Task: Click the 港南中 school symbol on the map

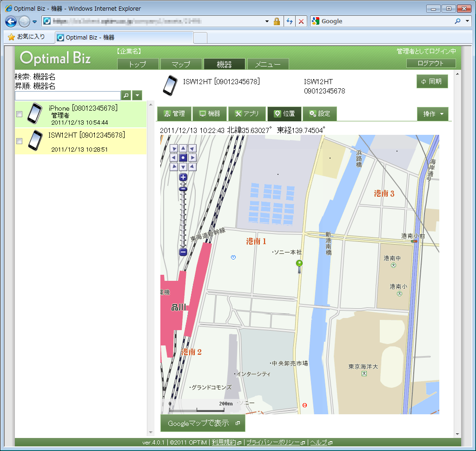Action: (393, 265)
